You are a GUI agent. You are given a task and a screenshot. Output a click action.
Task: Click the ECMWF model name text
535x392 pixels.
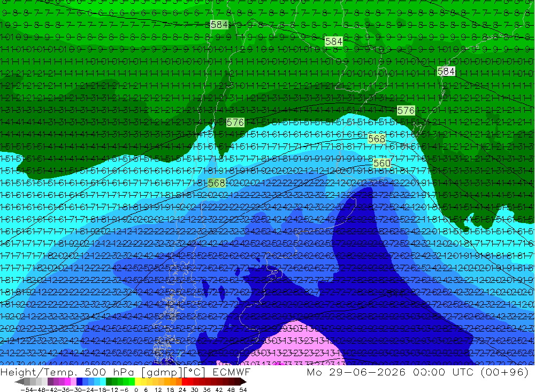[231, 372]
